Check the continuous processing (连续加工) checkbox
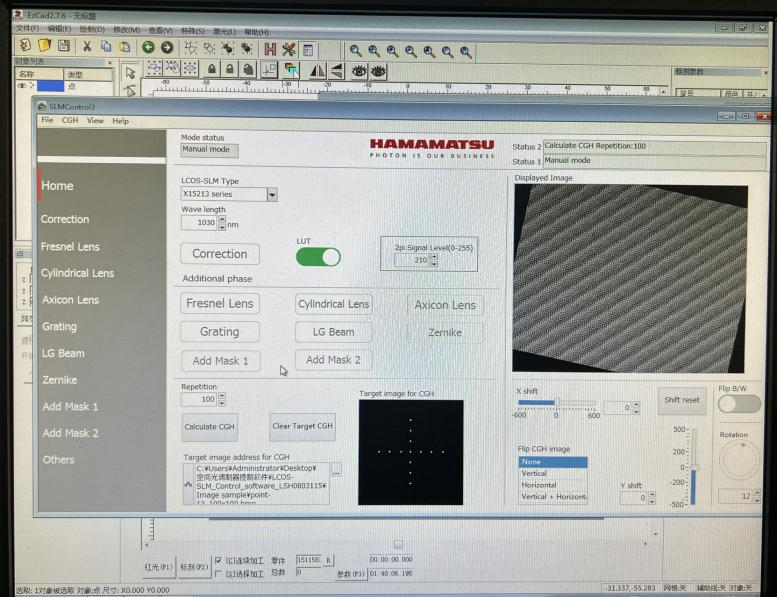Image resolution: width=777 pixels, height=597 pixels. click(x=219, y=561)
